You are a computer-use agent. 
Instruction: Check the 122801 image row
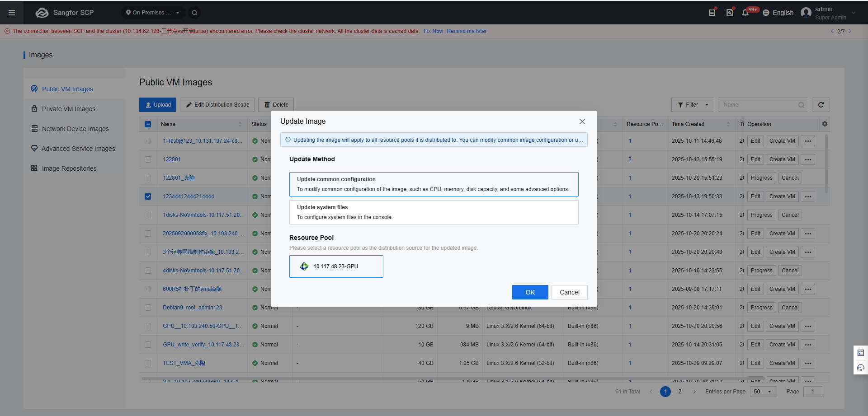click(148, 159)
